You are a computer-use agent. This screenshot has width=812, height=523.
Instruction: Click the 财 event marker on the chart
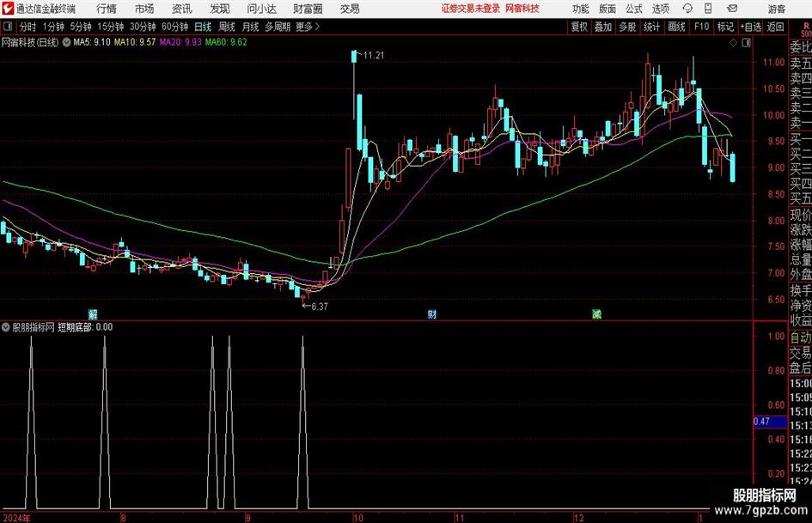pyautogui.click(x=432, y=314)
